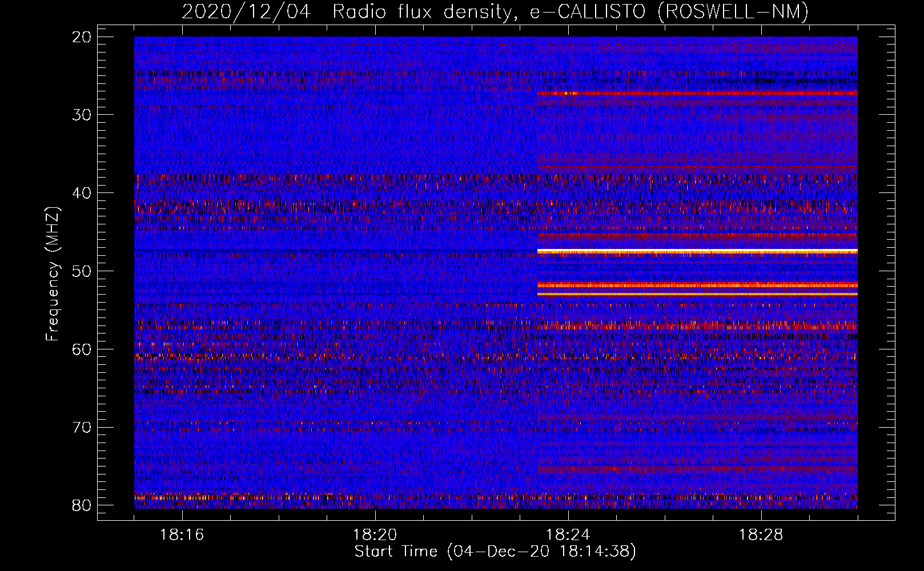
Task: Click the 18:16 time tick label
Action: tap(182, 535)
